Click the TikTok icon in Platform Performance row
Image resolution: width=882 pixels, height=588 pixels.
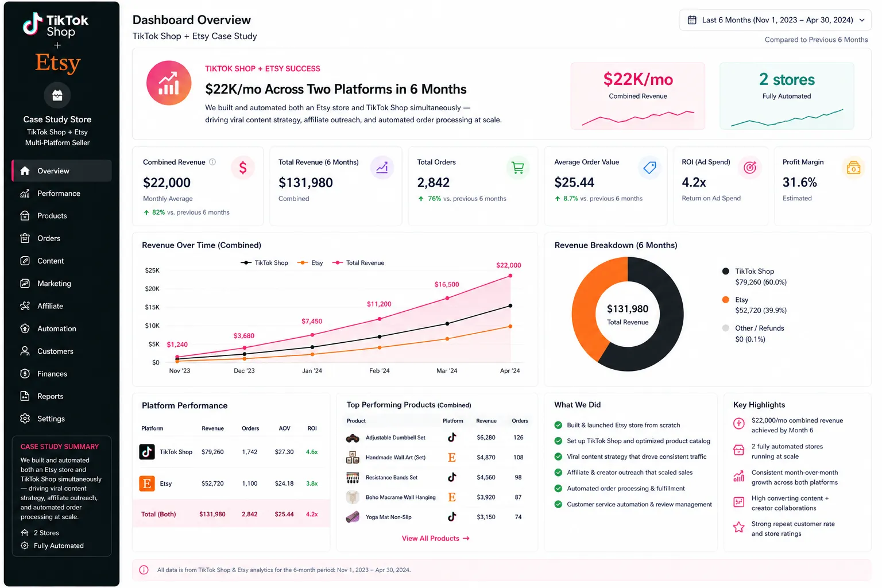[147, 452]
